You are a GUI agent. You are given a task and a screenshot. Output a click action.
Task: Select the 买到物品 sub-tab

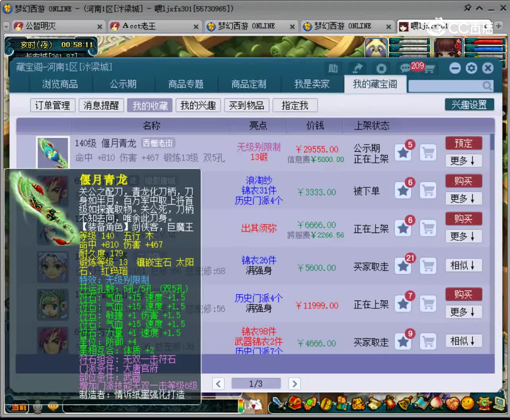coord(247,105)
